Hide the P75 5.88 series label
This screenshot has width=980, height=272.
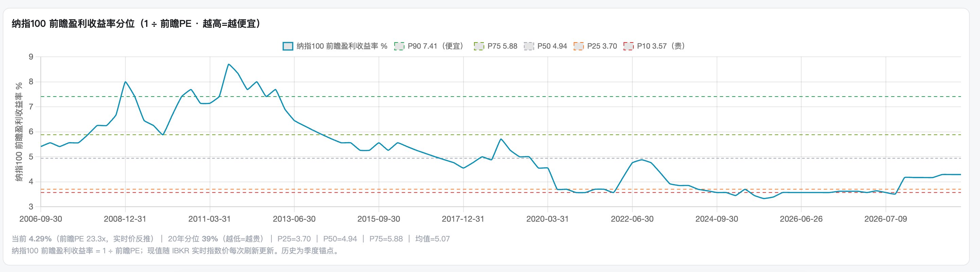tap(502, 47)
